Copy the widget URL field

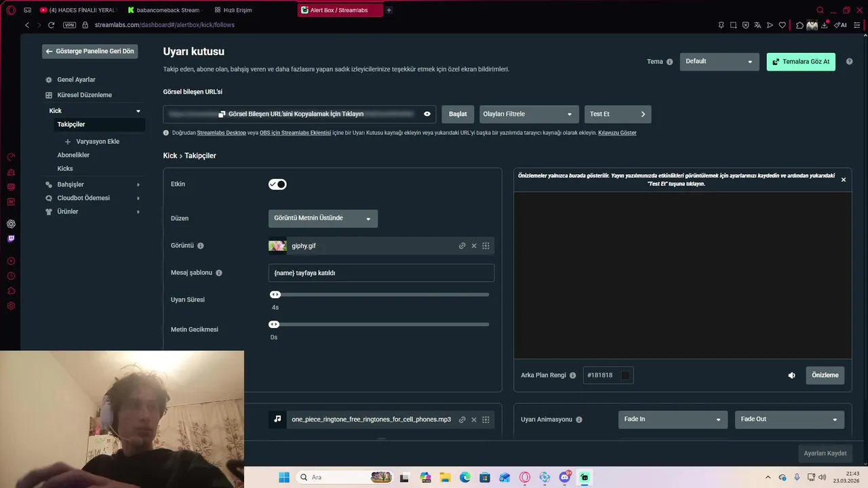pos(299,114)
